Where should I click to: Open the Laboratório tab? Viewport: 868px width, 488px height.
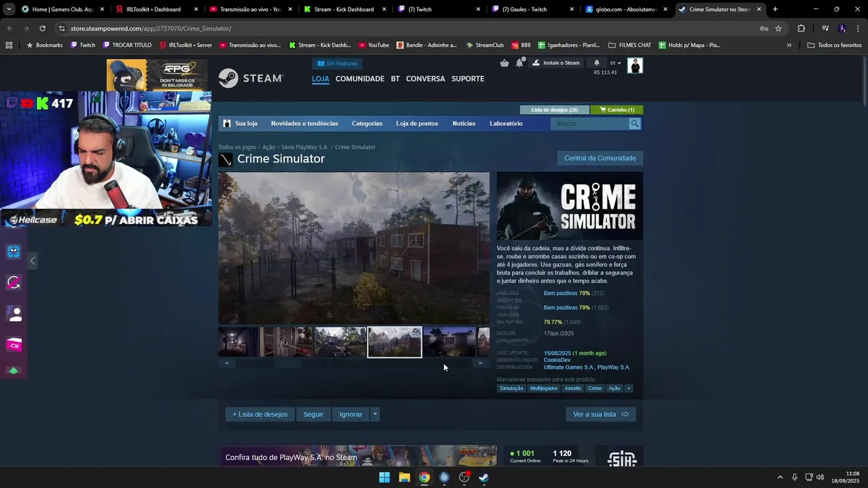[x=506, y=123]
